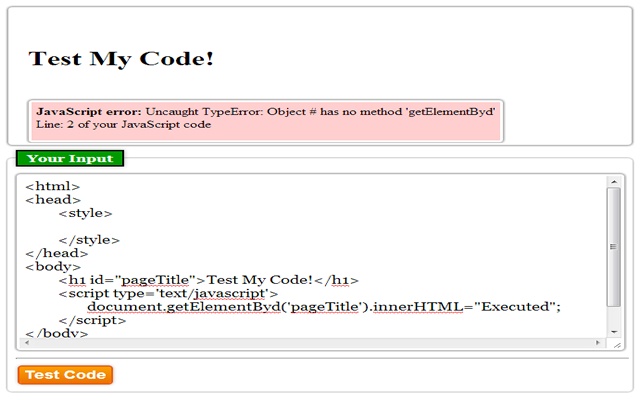Click the script type='text/javascript' line
Screen dimensions: 640x400
point(168,293)
